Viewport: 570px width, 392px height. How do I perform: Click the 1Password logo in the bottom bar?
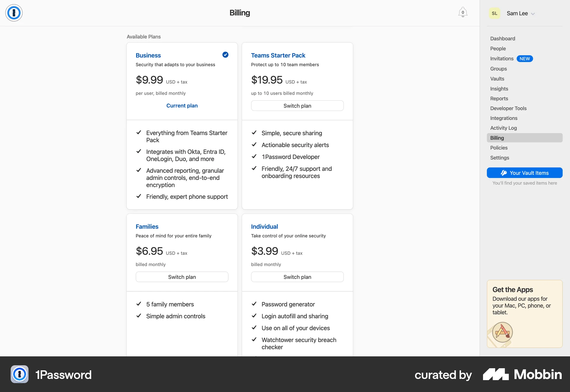[x=19, y=374]
